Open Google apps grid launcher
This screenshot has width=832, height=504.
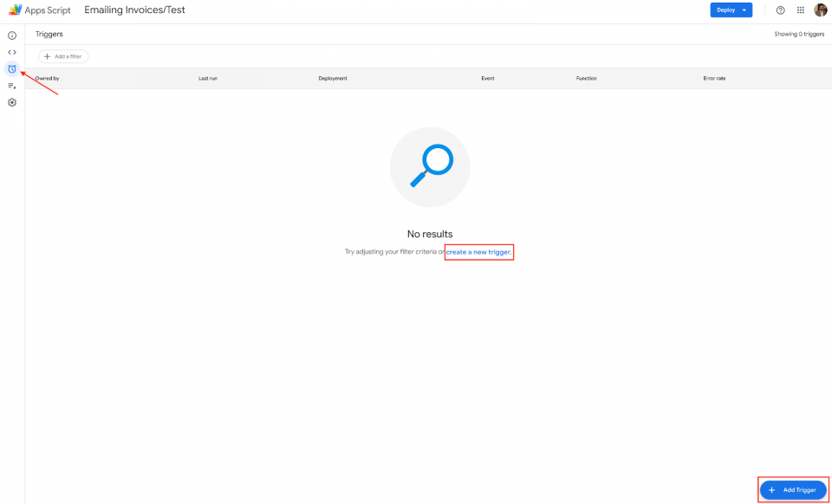point(800,10)
